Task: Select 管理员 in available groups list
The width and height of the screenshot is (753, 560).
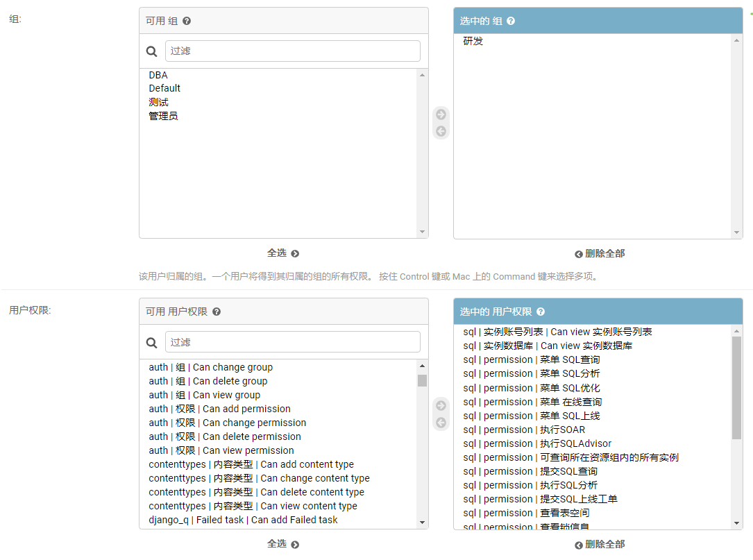Action: 163,116
